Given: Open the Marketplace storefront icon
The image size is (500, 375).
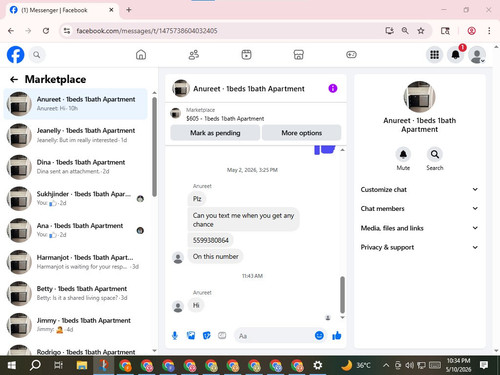Looking at the screenshot, I should point(299,55).
